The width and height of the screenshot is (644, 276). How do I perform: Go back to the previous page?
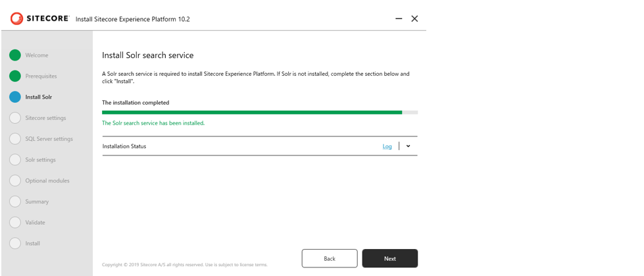click(330, 258)
